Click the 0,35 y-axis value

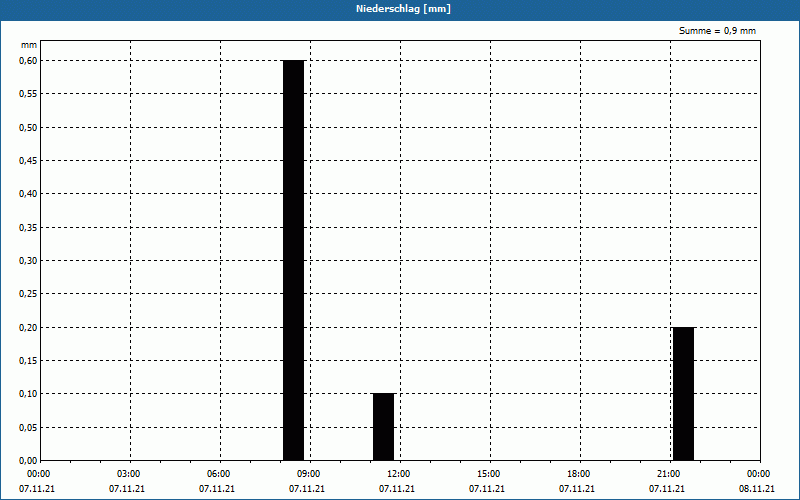(x=28, y=228)
